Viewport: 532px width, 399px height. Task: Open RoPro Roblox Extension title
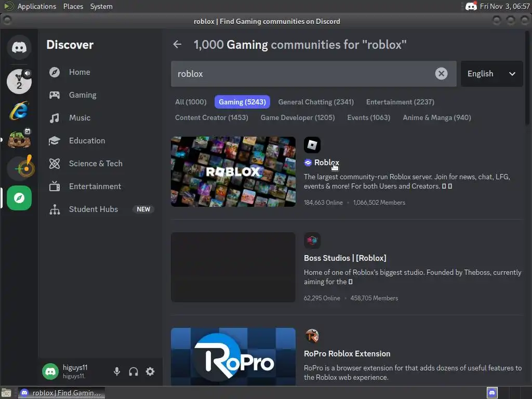pos(347,354)
